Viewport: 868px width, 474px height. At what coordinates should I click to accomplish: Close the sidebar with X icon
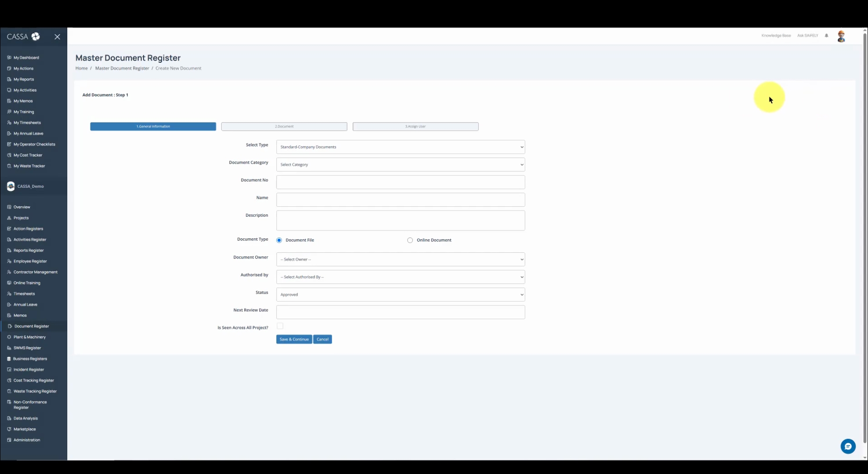(57, 37)
